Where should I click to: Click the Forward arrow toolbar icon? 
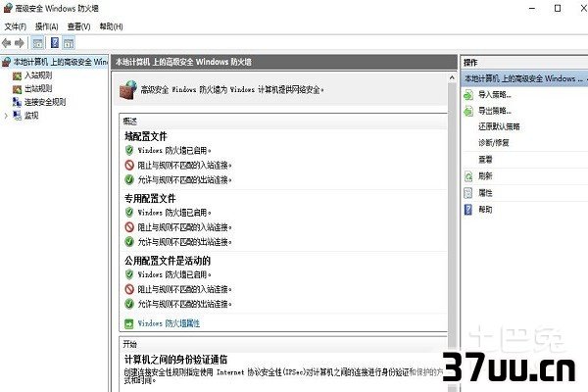(20, 43)
